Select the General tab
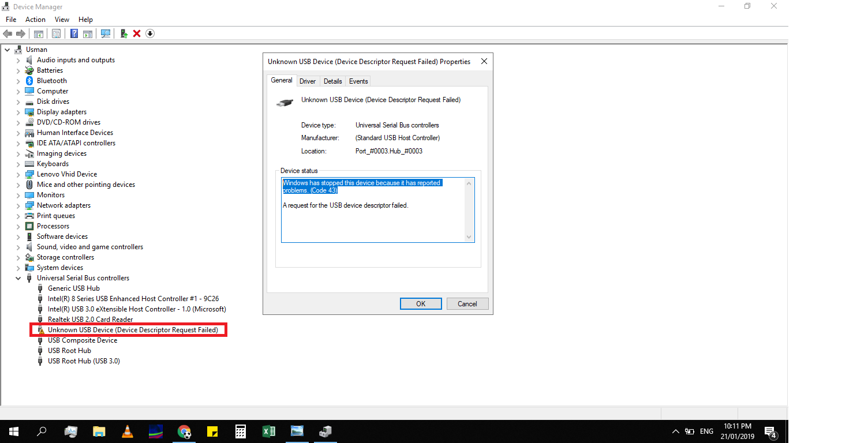868x443 pixels. point(282,80)
